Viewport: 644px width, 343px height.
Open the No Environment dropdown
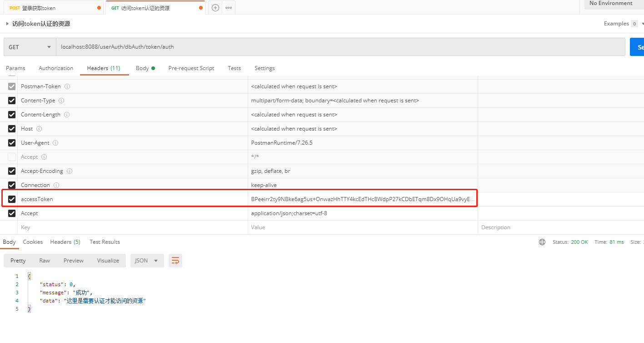click(614, 4)
